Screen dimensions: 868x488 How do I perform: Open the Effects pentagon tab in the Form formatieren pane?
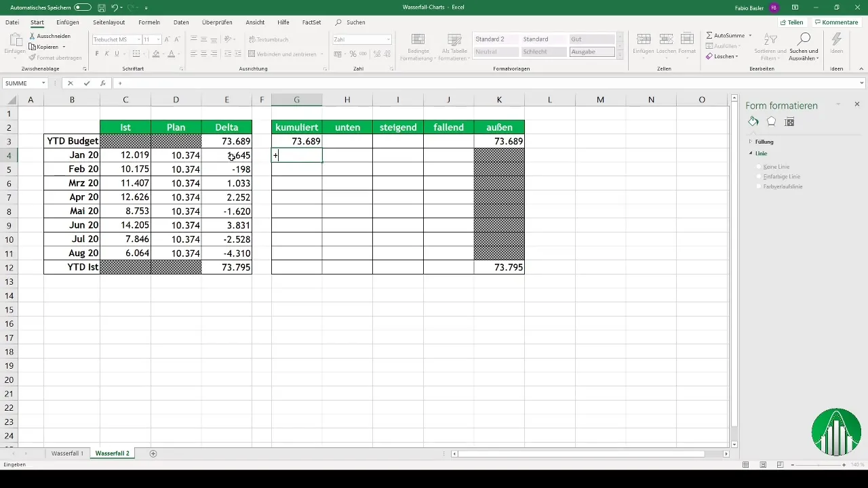[x=771, y=122]
